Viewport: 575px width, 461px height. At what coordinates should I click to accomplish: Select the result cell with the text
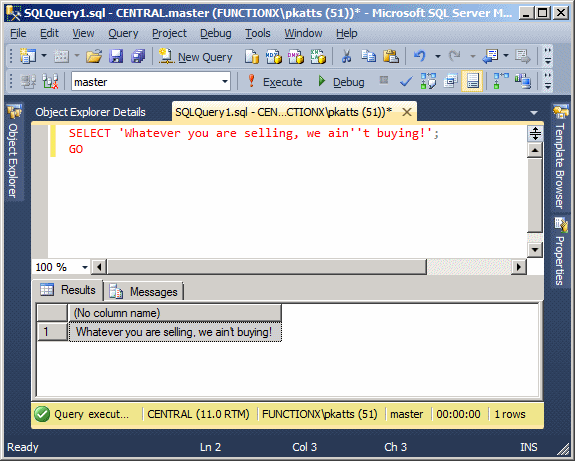point(175,332)
